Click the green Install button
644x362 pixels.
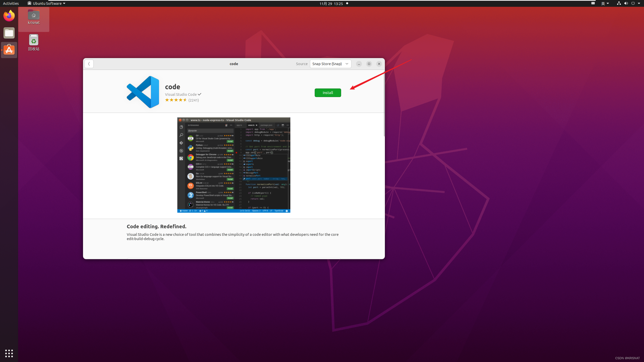[328, 93]
